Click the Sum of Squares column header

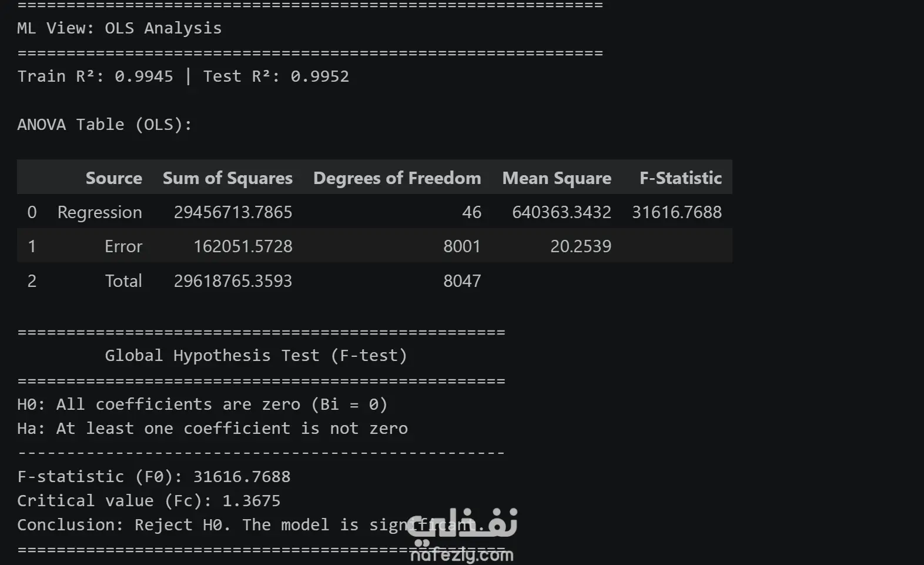point(227,178)
